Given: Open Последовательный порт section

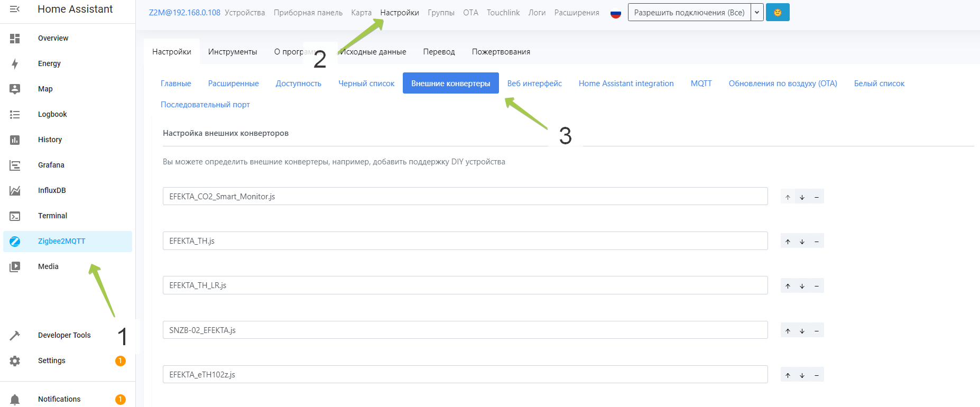Looking at the screenshot, I should (x=205, y=105).
